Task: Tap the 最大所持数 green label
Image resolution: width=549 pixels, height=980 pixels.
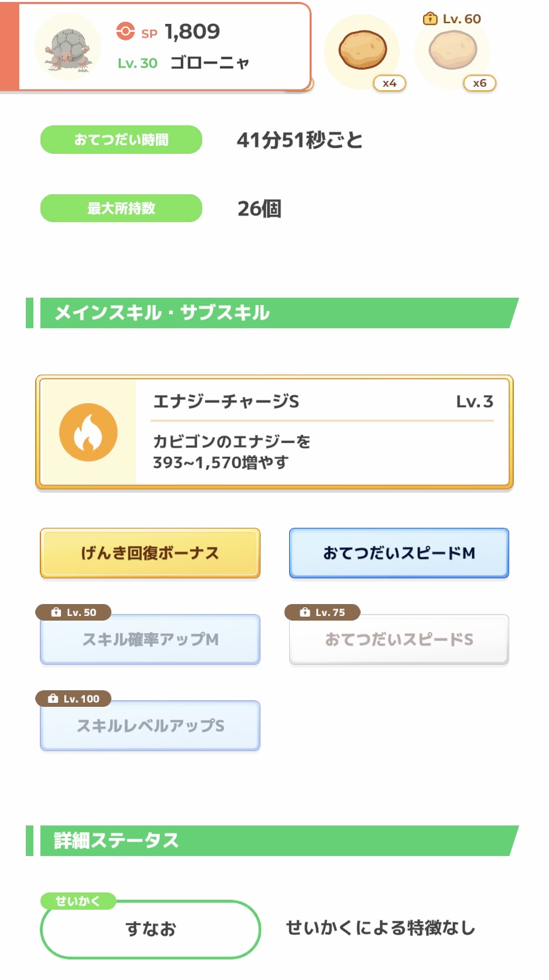Action: point(121,208)
